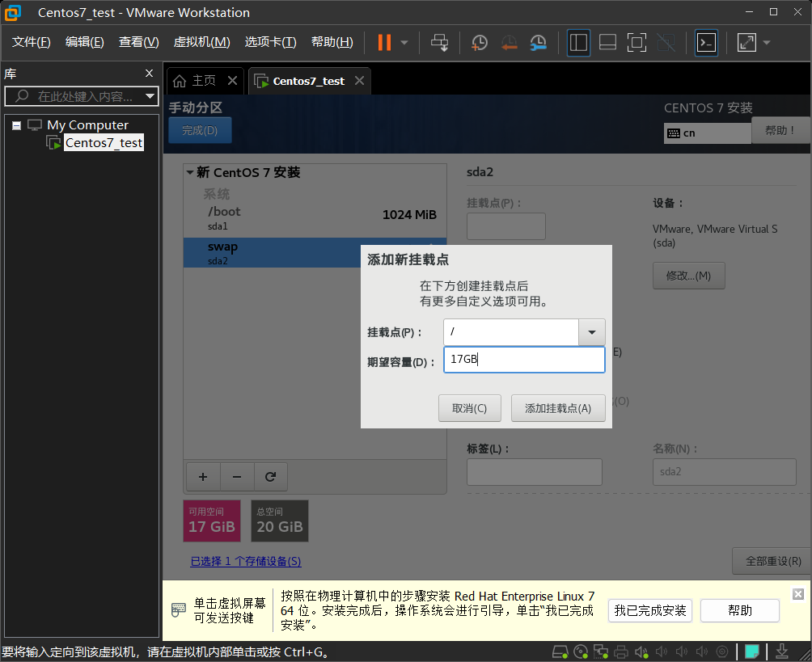This screenshot has height=662, width=812.
Task: Revert the VM to its previous snapshot
Action: click(509, 43)
